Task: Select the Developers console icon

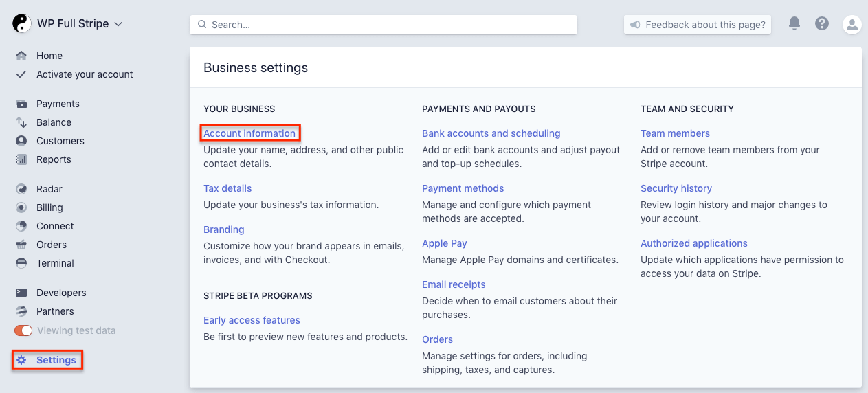Action: click(x=21, y=293)
